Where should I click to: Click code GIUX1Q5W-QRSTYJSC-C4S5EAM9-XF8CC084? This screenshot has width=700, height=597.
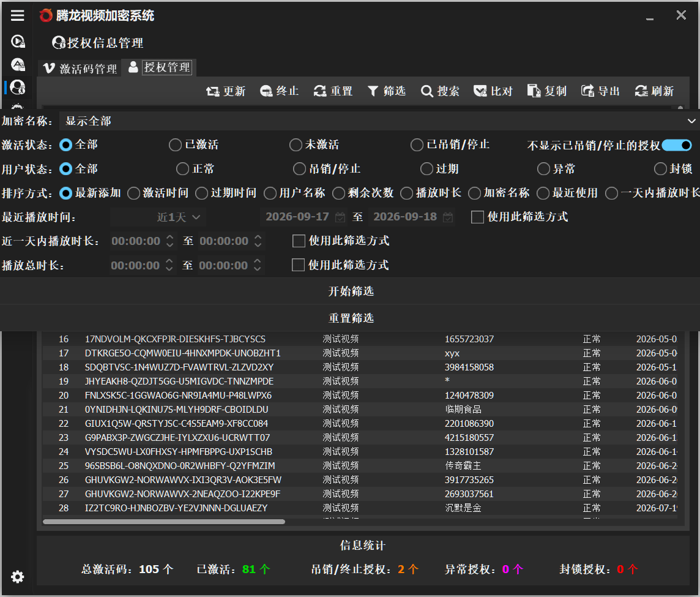(176, 424)
